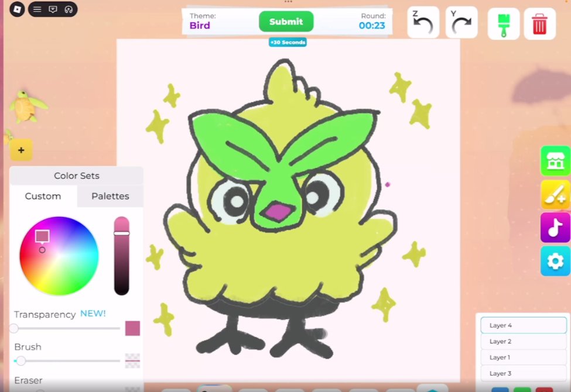Open settings with the gear icon
Image resolution: width=571 pixels, height=392 pixels.
coord(555,261)
